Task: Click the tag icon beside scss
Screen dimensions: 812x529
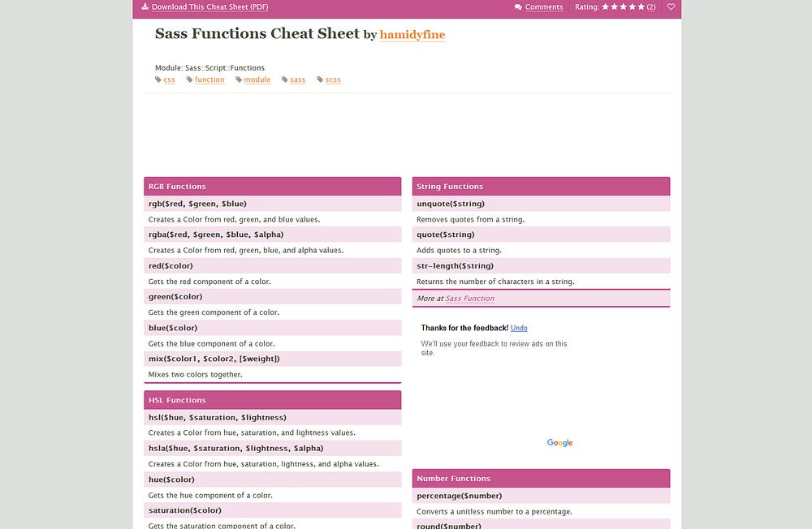Action: [320, 80]
